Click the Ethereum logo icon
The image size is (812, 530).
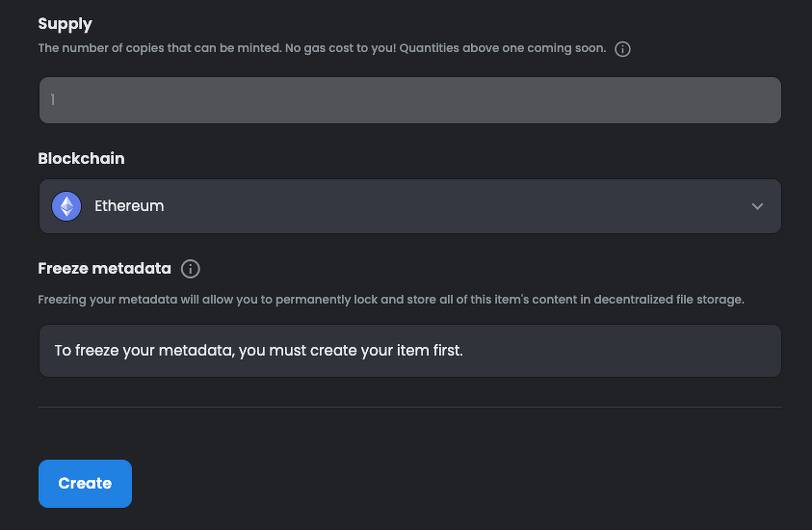click(66, 206)
